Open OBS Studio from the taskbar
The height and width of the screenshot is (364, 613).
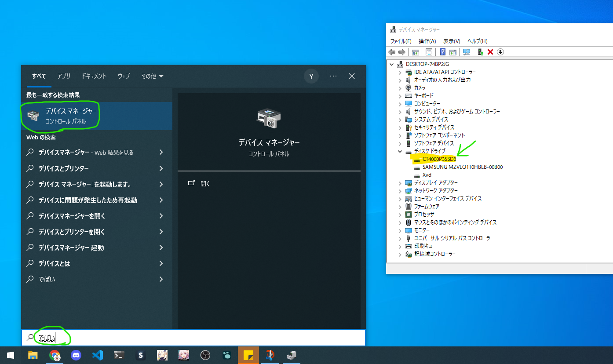click(205, 355)
